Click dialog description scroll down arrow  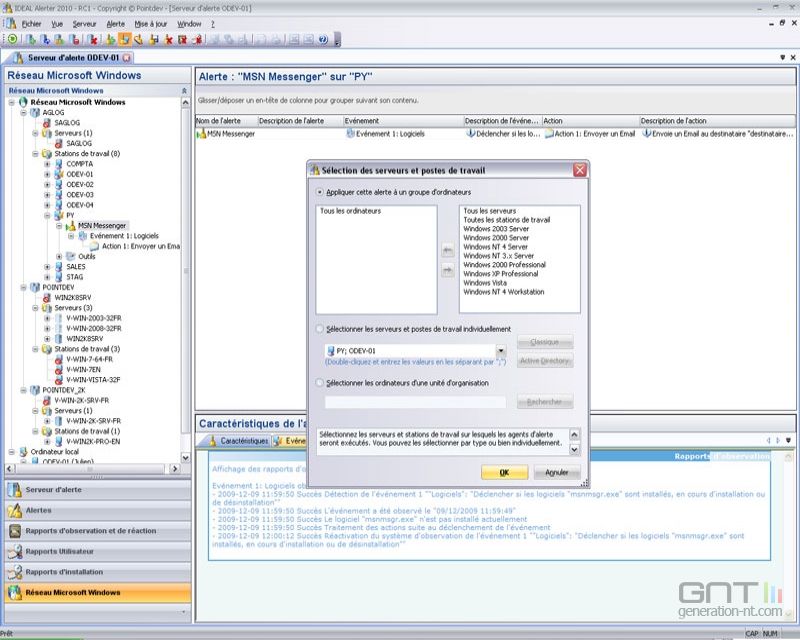[x=574, y=450]
